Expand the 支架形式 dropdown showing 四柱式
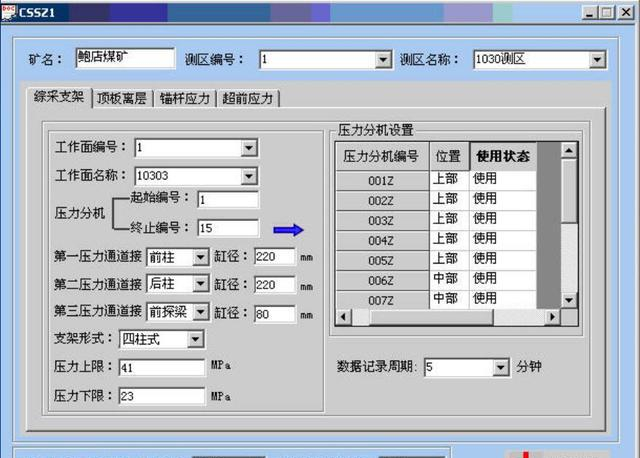This screenshot has height=458, width=640. click(196, 339)
